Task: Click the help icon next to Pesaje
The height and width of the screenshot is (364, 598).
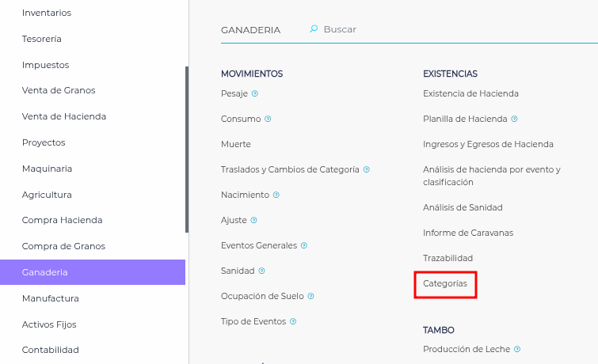Action: click(255, 93)
